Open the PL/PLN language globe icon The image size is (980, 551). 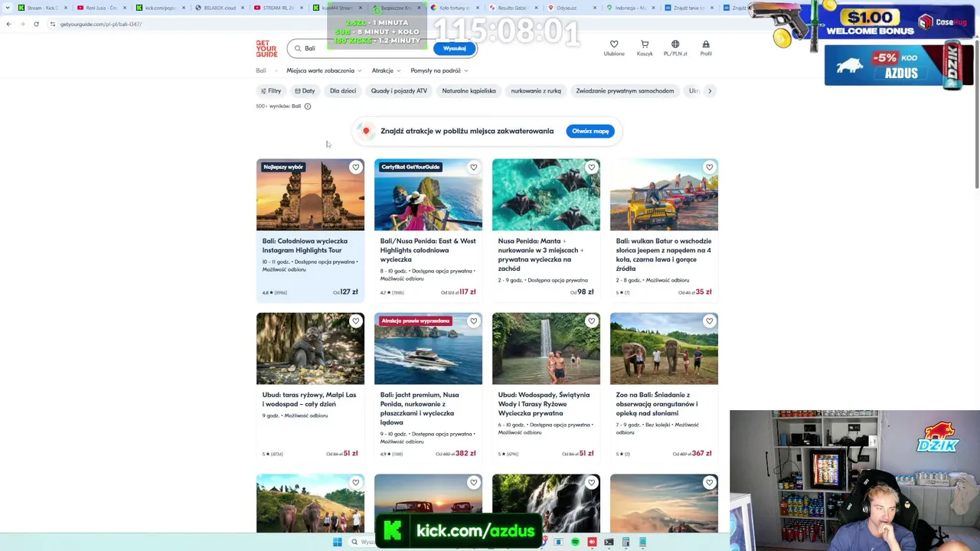[675, 44]
